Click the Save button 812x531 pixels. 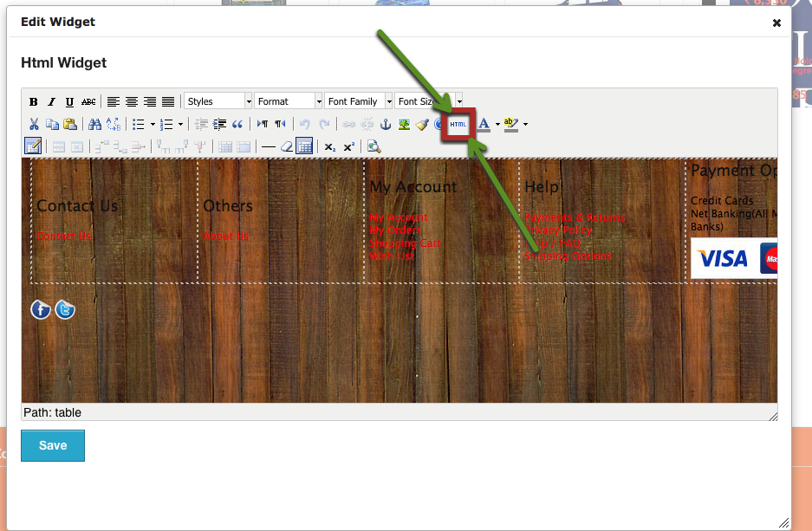pos(53,446)
